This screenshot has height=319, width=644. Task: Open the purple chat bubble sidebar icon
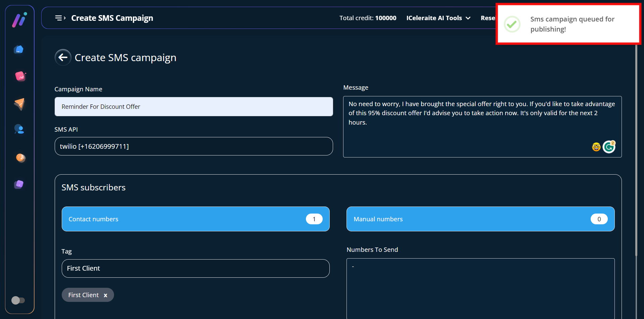19,184
